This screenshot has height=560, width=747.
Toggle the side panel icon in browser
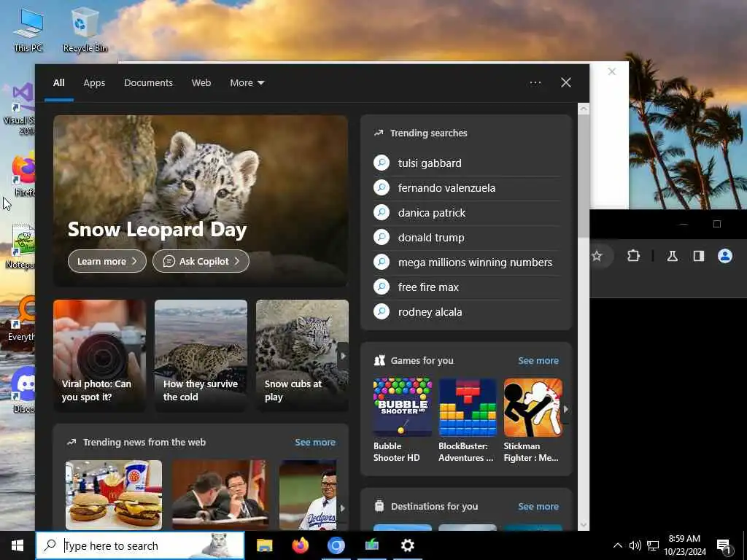[698, 256]
